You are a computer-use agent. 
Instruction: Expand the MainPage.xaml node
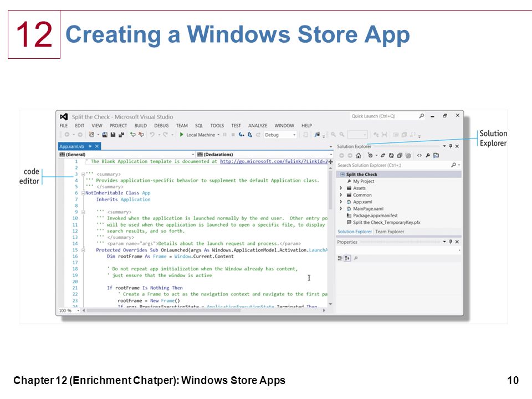coord(341,209)
